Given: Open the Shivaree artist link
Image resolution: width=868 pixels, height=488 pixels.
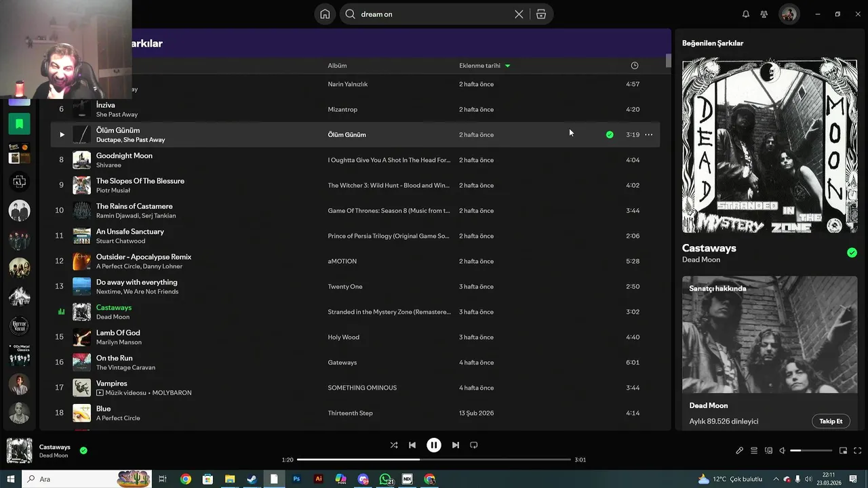Looking at the screenshot, I should 108,165.
